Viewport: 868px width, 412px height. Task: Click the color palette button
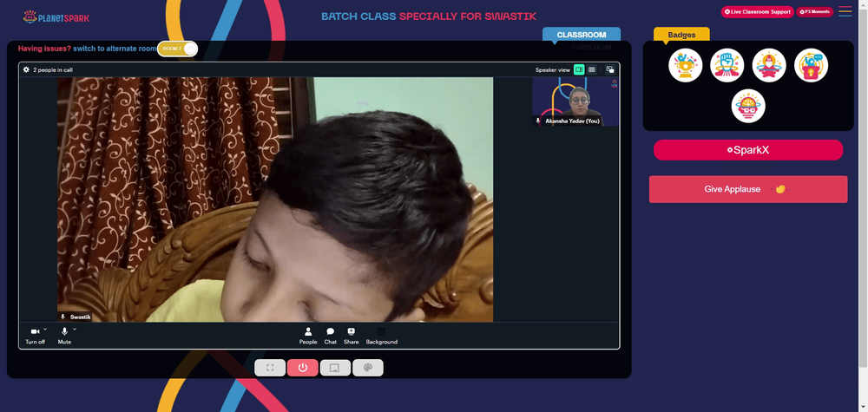pos(367,368)
